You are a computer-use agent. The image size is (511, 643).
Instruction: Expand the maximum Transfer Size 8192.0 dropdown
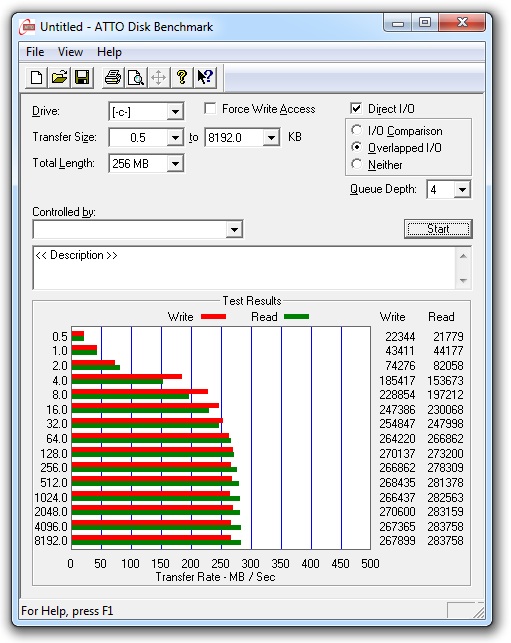tap(271, 137)
